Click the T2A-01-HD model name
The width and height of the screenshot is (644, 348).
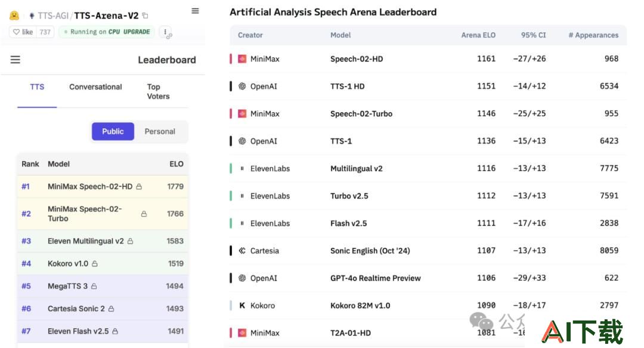point(351,333)
